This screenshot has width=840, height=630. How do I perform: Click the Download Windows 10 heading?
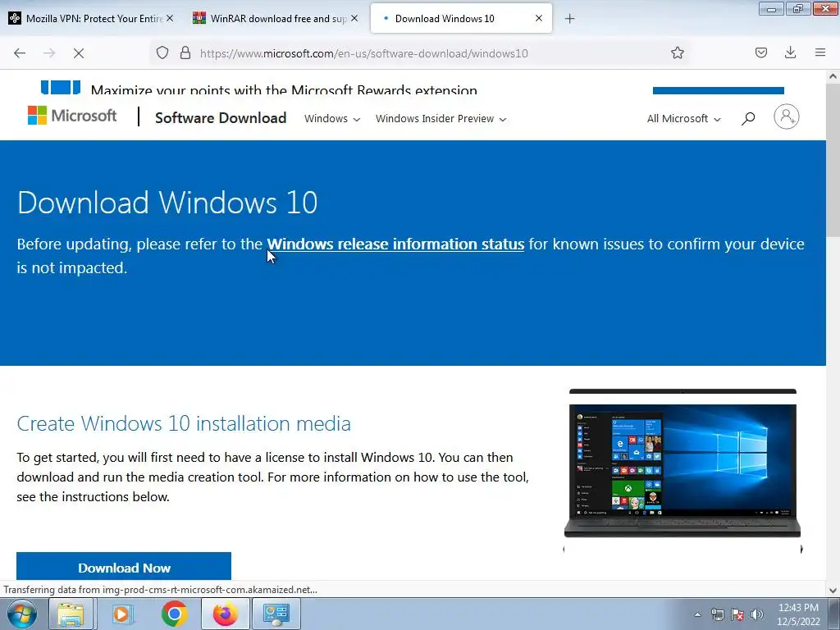point(167,203)
